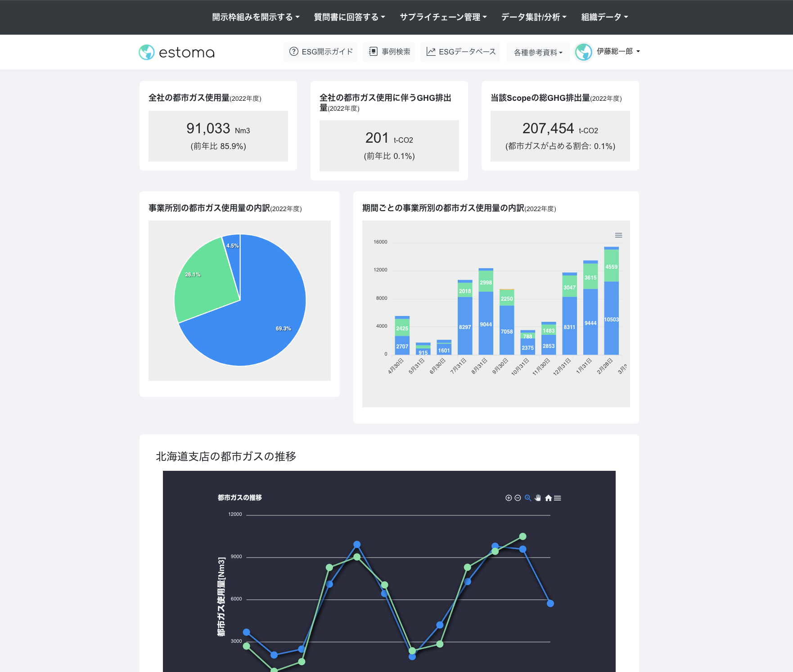The width and height of the screenshot is (793, 672).
Task: Click the estoma logo
Action: pos(177,52)
